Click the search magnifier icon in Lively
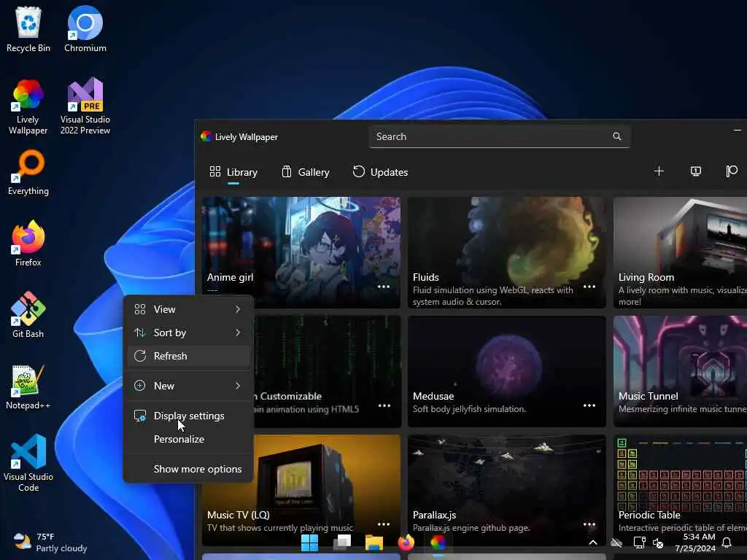 617,136
